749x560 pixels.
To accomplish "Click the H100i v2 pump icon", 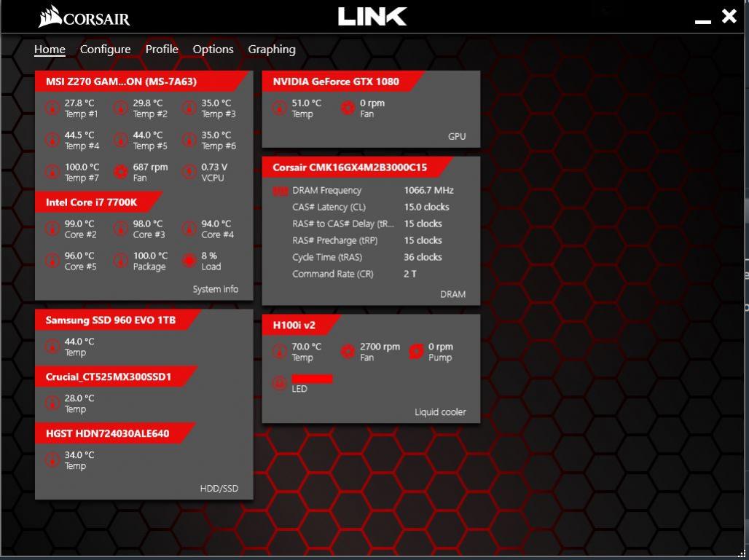I will click(416, 352).
